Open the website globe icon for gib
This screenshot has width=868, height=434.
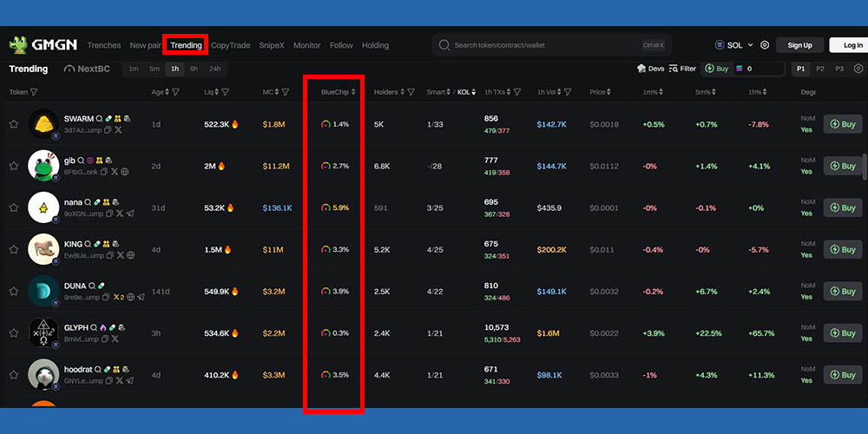point(126,172)
